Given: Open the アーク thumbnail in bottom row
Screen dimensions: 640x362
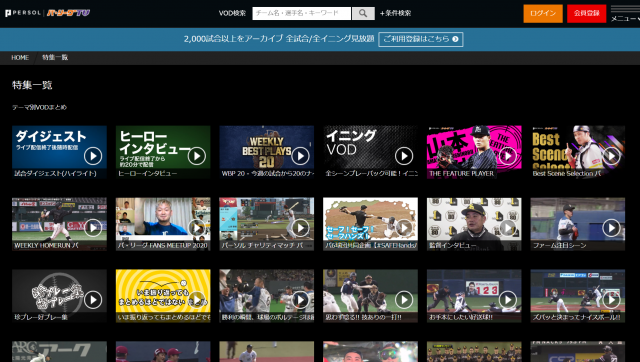Looking at the screenshot, I should click(59, 351).
